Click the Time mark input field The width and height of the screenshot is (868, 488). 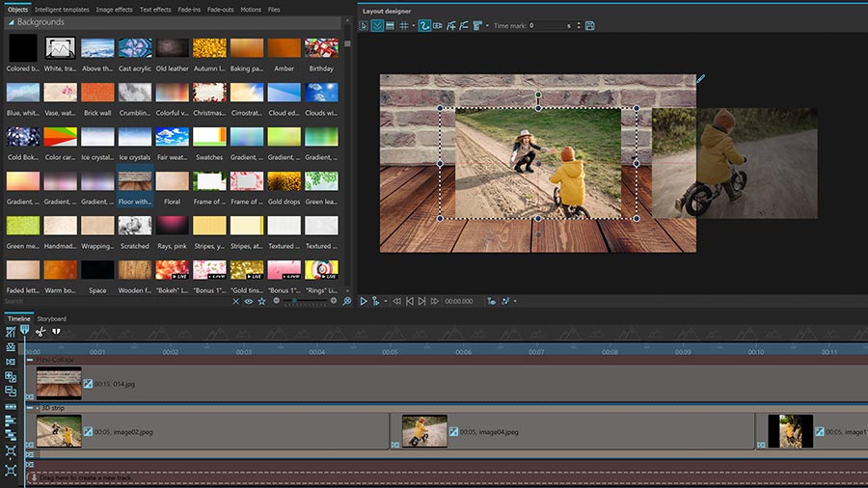(548, 26)
